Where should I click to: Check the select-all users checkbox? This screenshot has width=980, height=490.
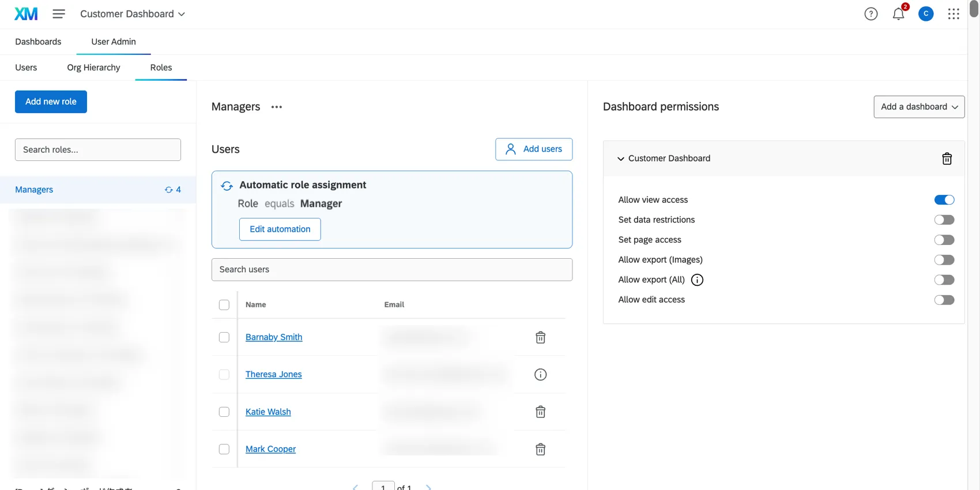click(x=224, y=305)
